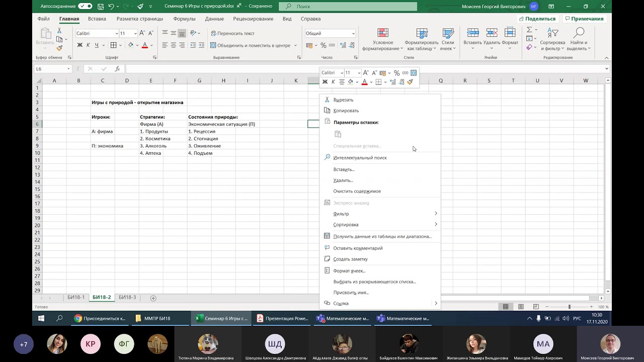644x362 pixels.
Task: Select cell containing Игры с природой title
Action: 137,103
